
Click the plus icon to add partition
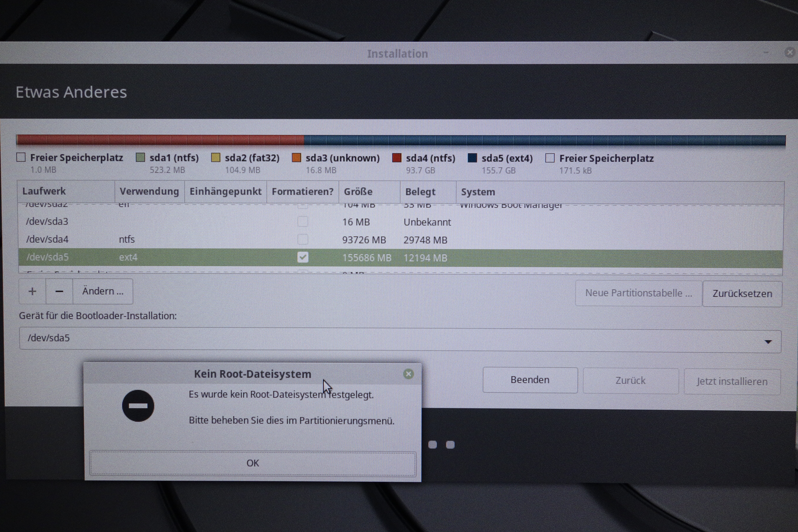click(32, 291)
